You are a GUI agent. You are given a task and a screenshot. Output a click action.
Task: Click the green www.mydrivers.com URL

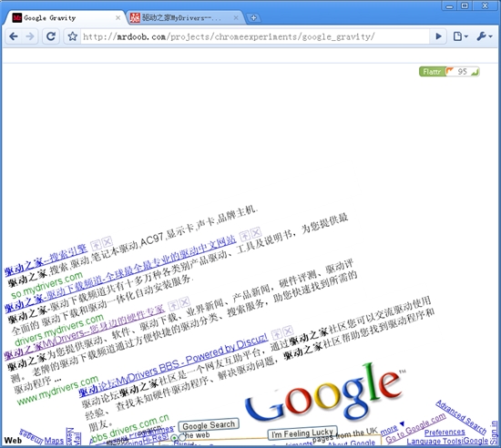coord(57,390)
